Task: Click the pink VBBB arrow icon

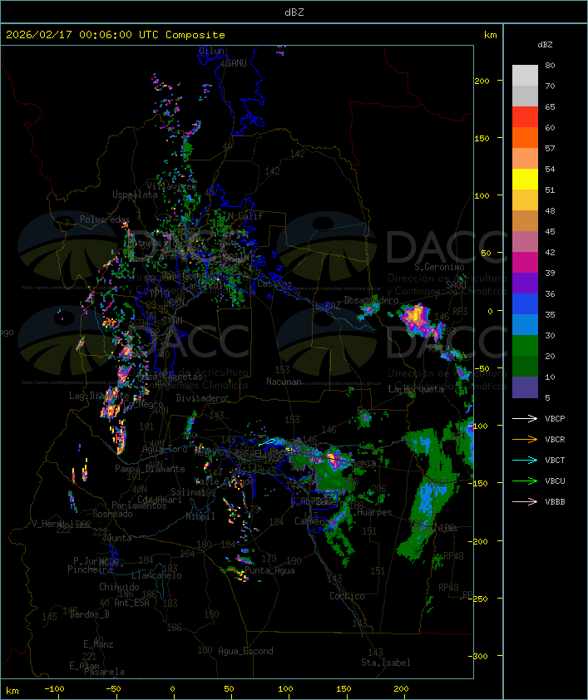Action: point(525,502)
